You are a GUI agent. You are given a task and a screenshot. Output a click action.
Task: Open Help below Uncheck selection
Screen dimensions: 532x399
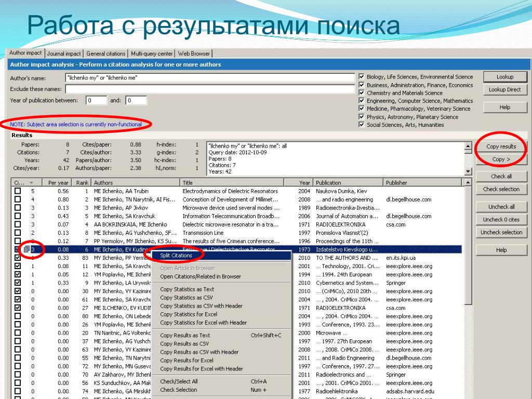501,250
